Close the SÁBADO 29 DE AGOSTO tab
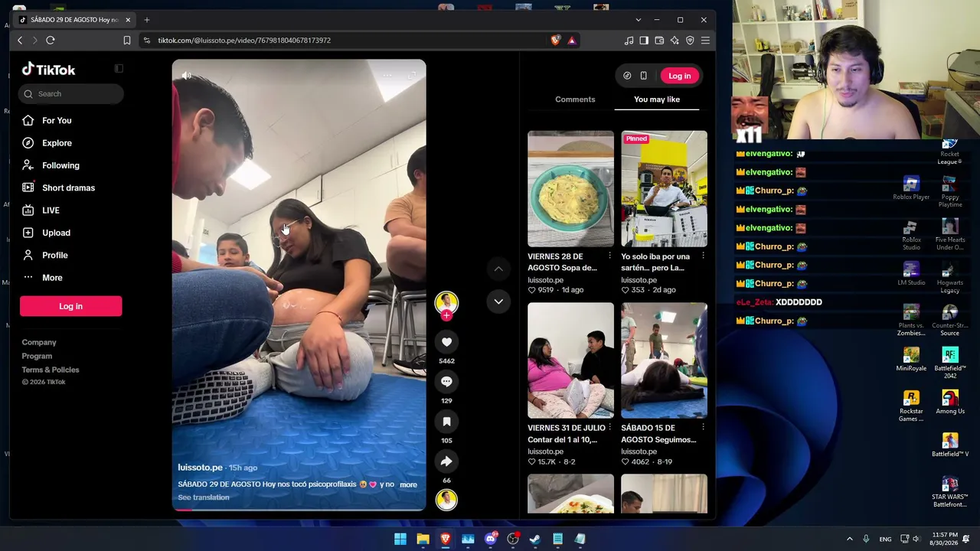The height and width of the screenshot is (551, 980). pyautogui.click(x=128, y=20)
